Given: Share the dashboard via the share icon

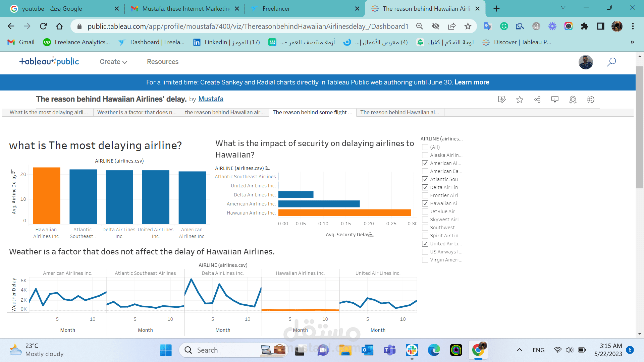Looking at the screenshot, I should click(x=537, y=100).
